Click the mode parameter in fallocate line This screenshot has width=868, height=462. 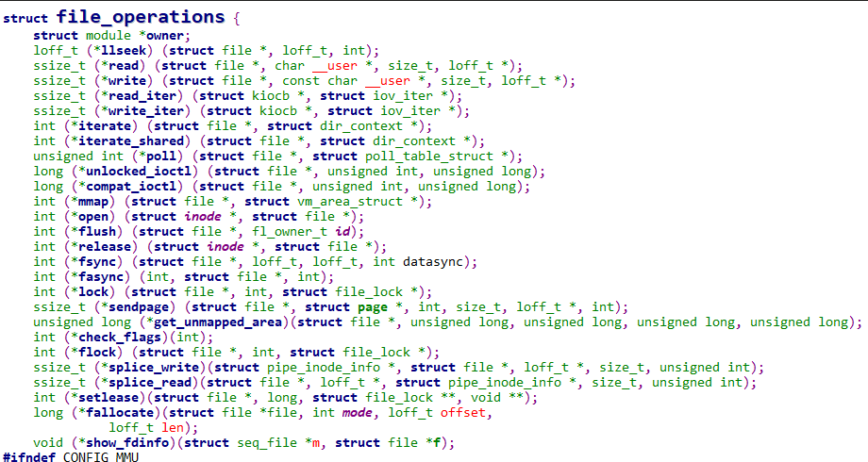pos(357,412)
